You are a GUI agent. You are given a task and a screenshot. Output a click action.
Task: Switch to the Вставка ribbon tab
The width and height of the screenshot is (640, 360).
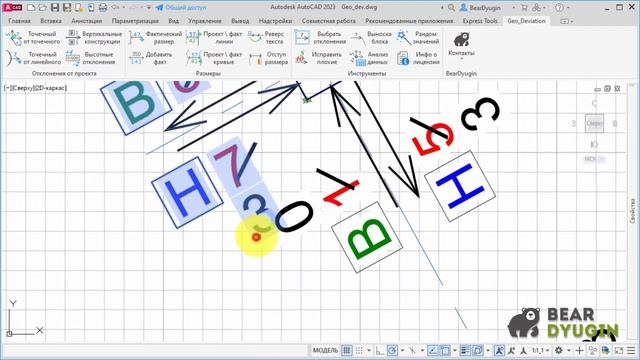pyautogui.click(x=51, y=21)
